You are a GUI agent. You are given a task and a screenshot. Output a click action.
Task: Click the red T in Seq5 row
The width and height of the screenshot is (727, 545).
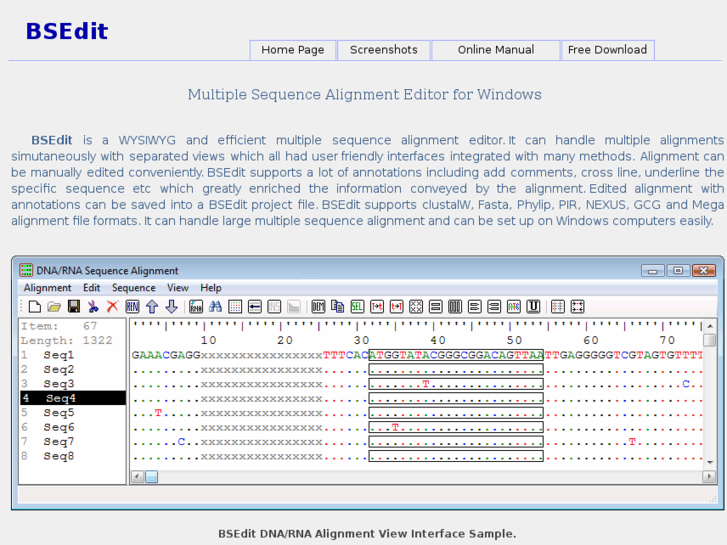(158, 413)
